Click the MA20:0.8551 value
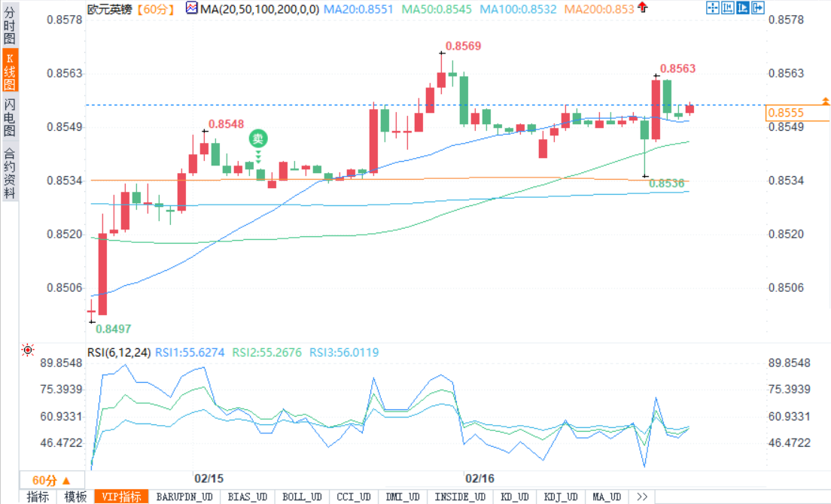Viewport: 831px width, 504px height. pyautogui.click(x=359, y=9)
